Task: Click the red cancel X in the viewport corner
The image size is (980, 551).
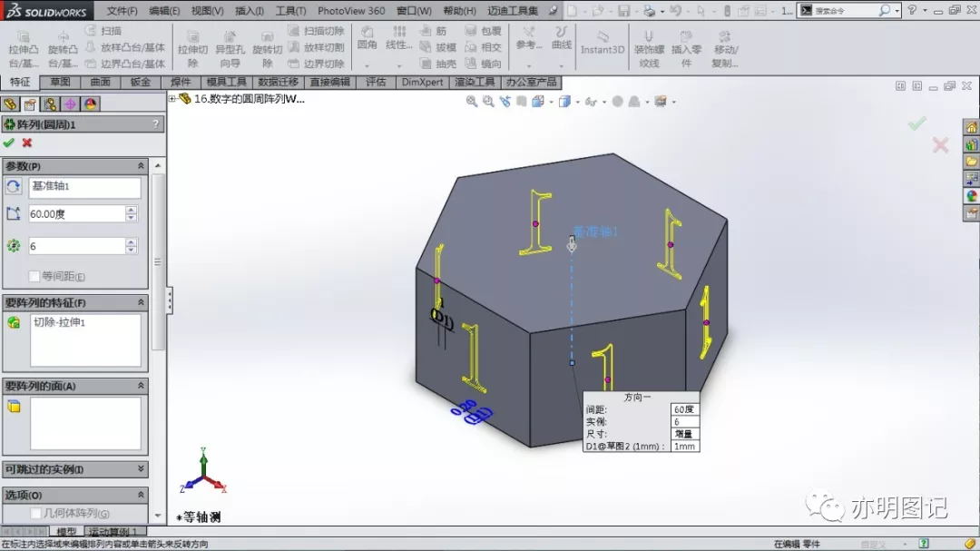Action: [x=941, y=146]
